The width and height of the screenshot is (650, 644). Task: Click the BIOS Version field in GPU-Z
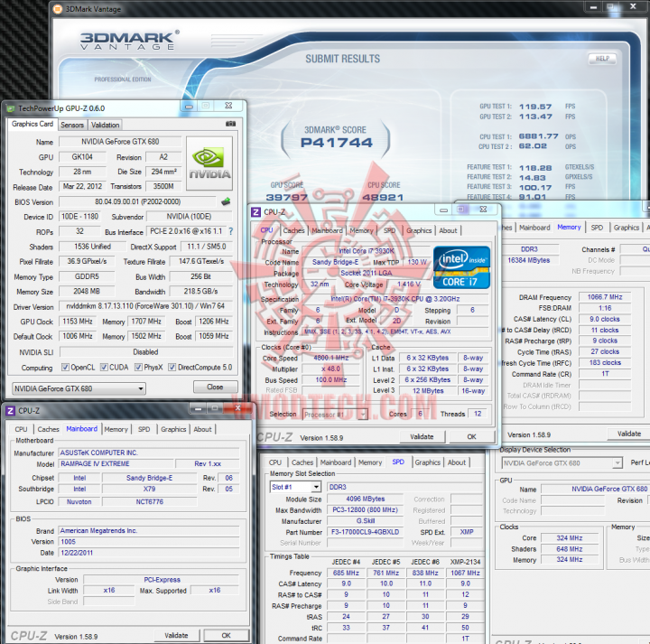(137, 202)
